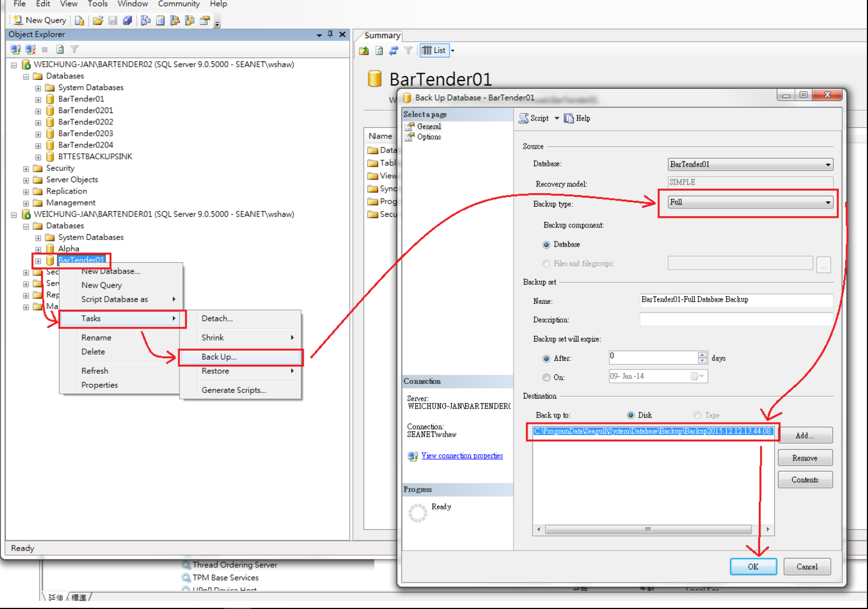The height and width of the screenshot is (609, 868).
Task: Click the Refresh icon in Summary toolbar
Action: click(379, 51)
